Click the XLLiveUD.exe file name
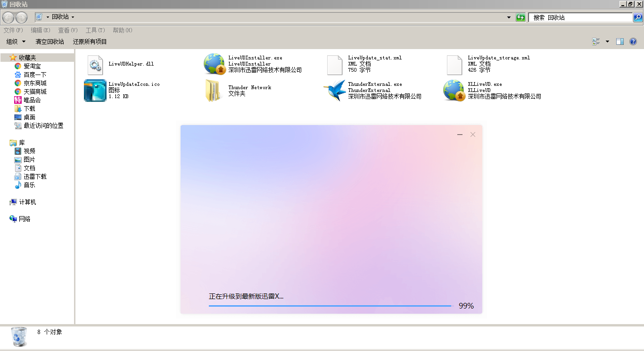The image size is (644, 351). click(485, 84)
